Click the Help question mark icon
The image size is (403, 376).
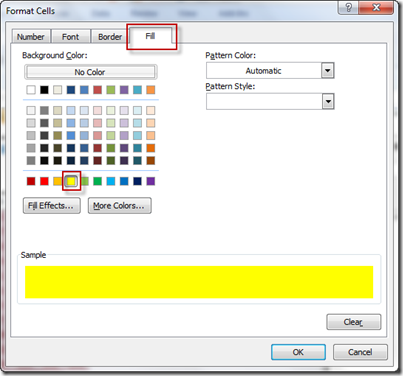tap(348, 7)
